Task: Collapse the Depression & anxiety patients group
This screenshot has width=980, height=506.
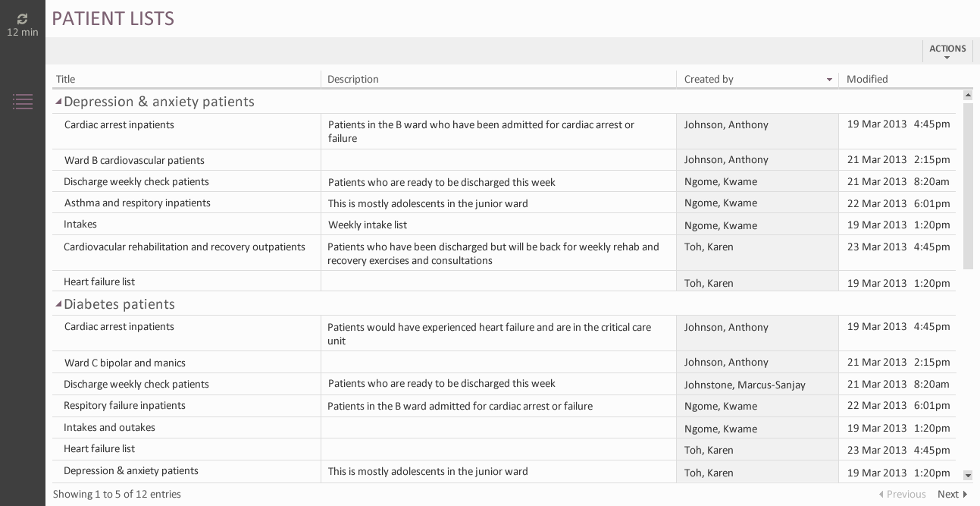Action: coord(58,101)
